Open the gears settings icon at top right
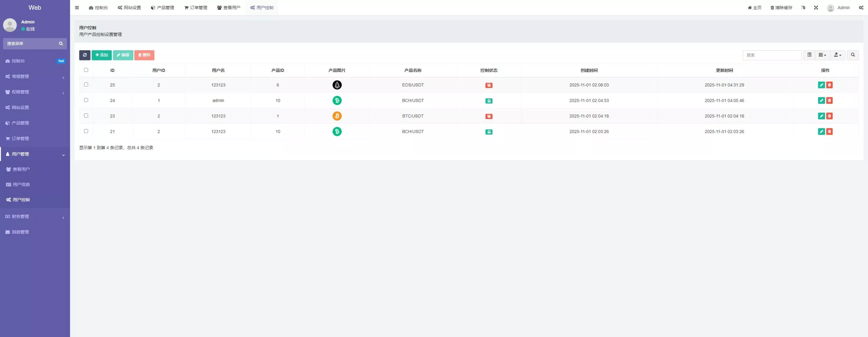868x337 pixels. coord(861,7)
